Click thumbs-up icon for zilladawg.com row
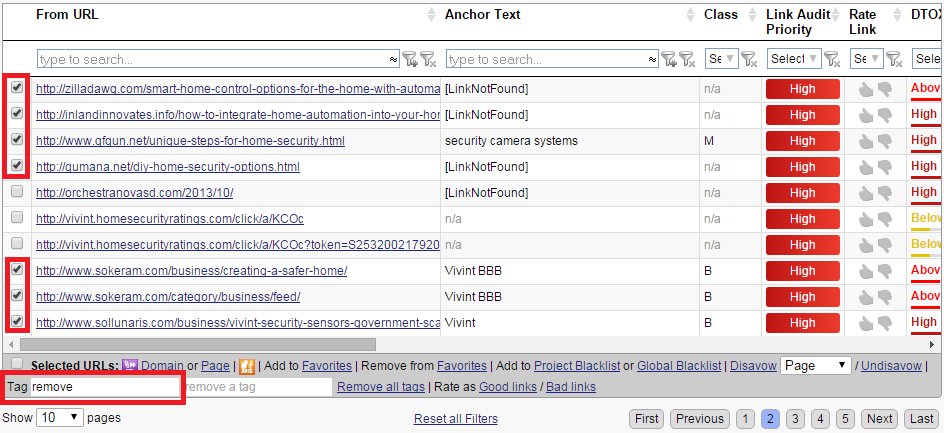The image size is (944, 433). click(866, 90)
